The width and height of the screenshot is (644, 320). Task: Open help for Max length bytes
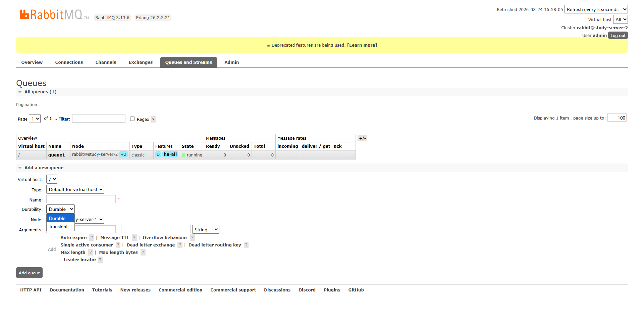click(x=143, y=252)
